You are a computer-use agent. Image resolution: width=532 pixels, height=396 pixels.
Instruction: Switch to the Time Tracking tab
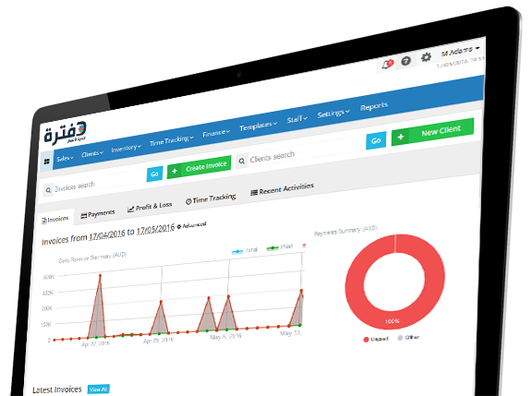tap(211, 198)
